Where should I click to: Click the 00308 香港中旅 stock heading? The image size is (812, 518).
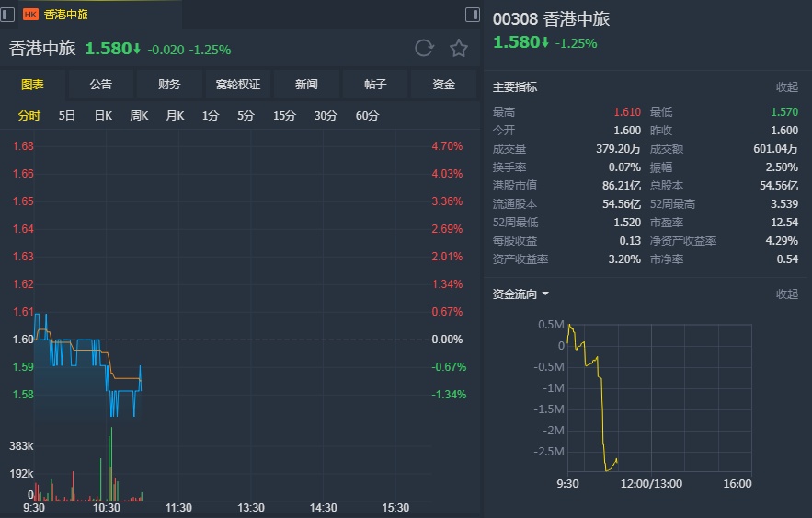[x=551, y=19]
